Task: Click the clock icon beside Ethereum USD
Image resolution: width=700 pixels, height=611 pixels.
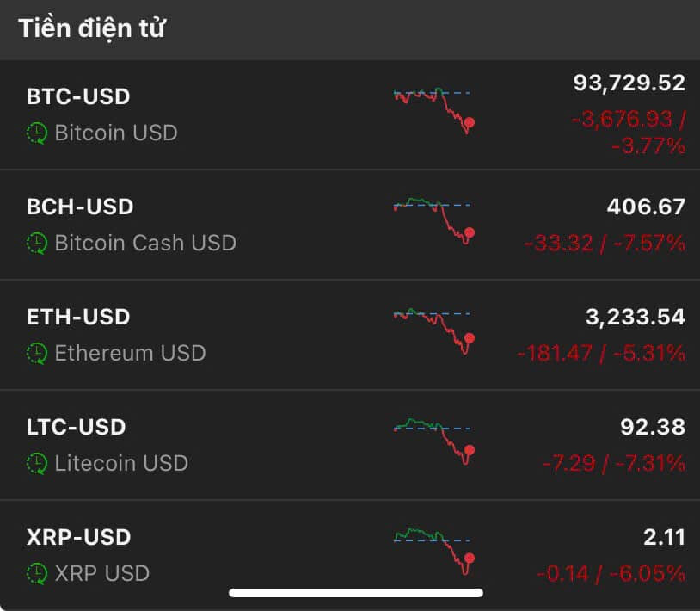Action: point(37,353)
